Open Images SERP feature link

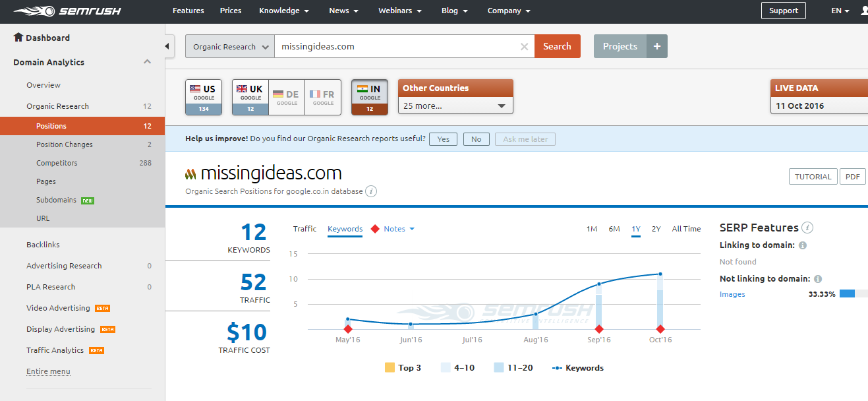pyautogui.click(x=732, y=294)
